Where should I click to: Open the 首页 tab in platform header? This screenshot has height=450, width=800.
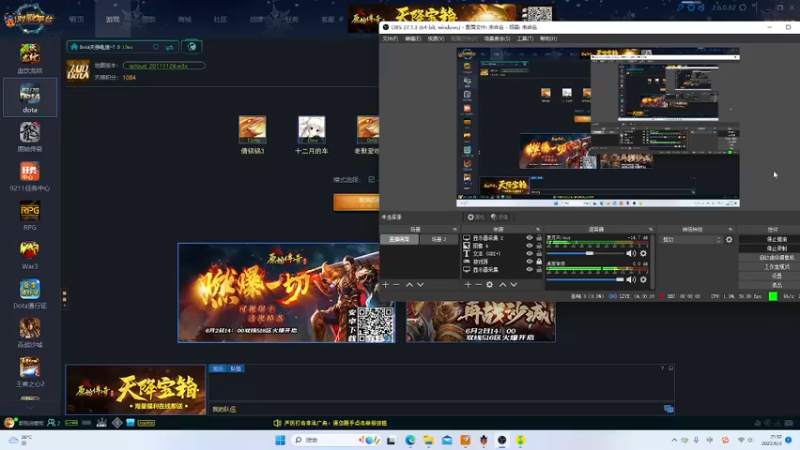coord(77,19)
